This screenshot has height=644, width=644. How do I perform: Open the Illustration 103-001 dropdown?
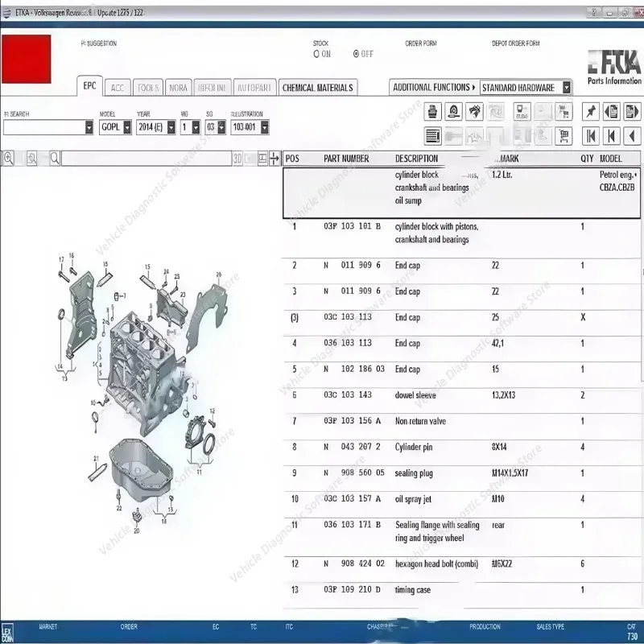coord(265,127)
